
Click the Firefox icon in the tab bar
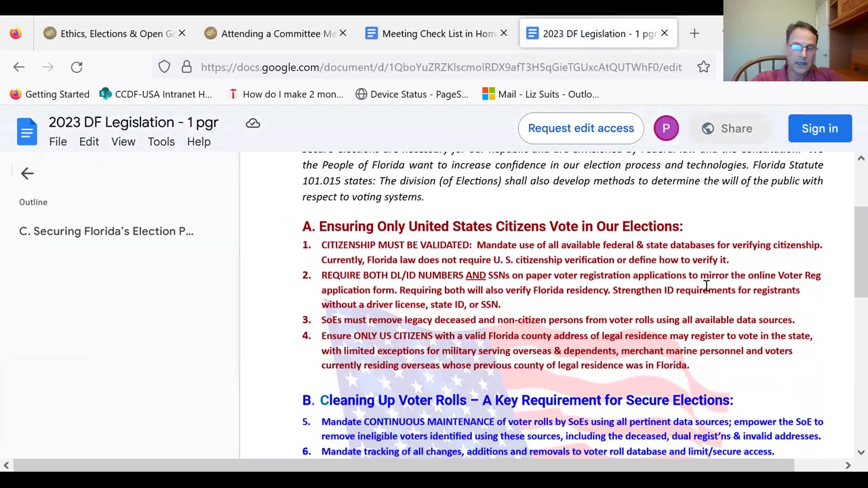coord(16,33)
